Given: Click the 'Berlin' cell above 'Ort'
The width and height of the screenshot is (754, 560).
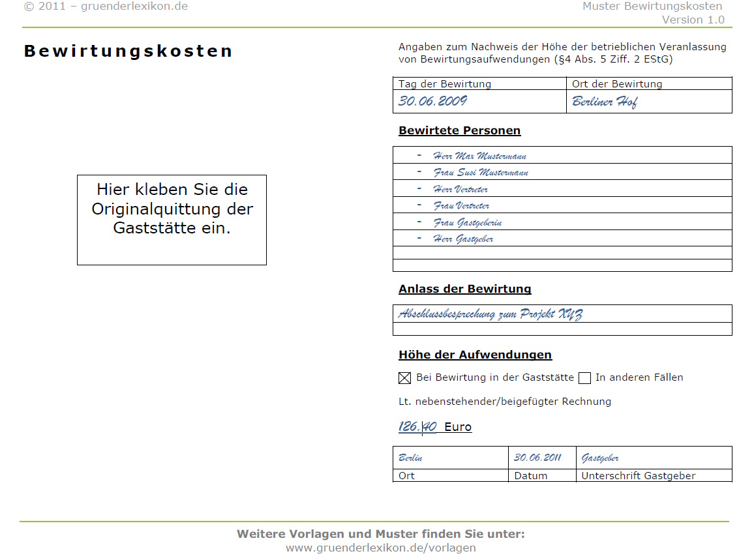Looking at the screenshot, I should [410, 458].
